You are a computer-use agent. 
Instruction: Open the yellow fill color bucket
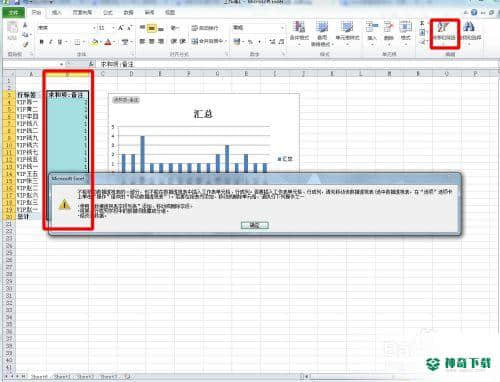[95, 42]
